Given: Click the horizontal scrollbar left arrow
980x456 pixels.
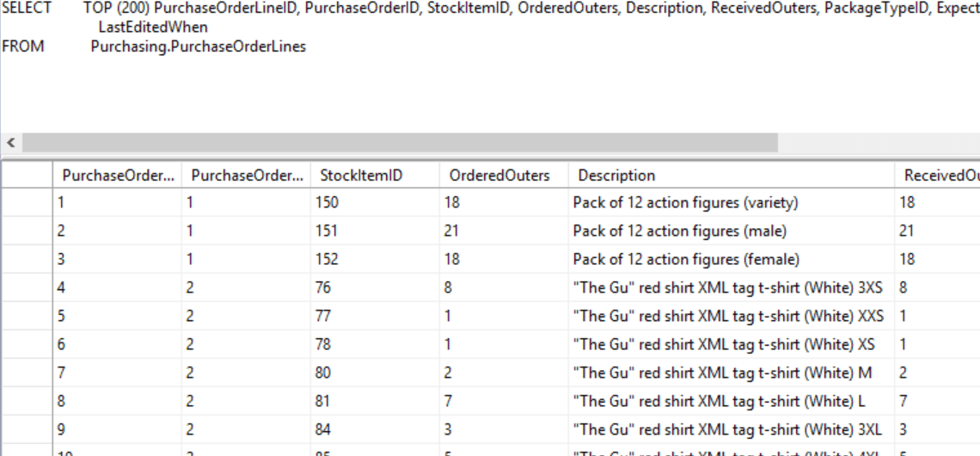Looking at the screenshot, I should point(10,142).
